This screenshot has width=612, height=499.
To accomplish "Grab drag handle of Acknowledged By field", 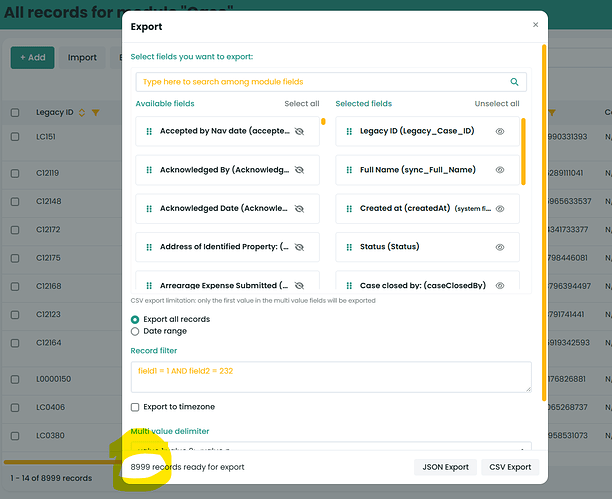I will (x=149, y=170).
